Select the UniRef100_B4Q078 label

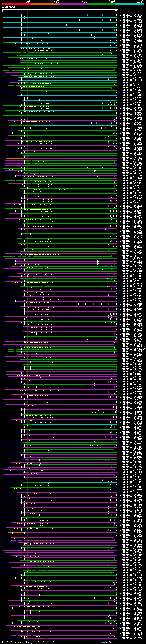(x=131, y=249)
